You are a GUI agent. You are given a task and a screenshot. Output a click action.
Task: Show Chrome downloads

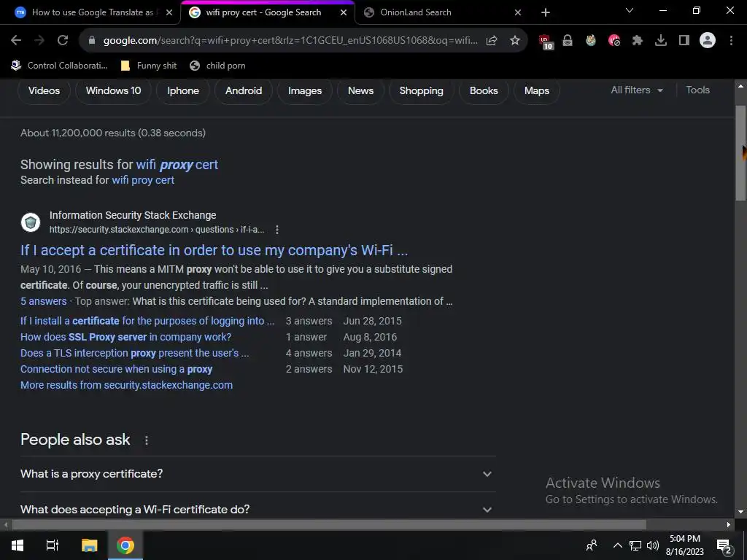661,41
